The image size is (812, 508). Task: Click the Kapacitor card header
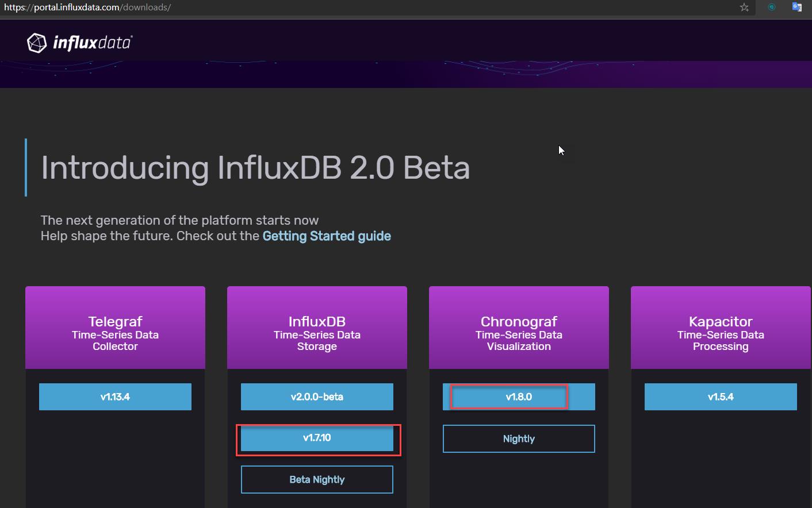click(721, 328)
